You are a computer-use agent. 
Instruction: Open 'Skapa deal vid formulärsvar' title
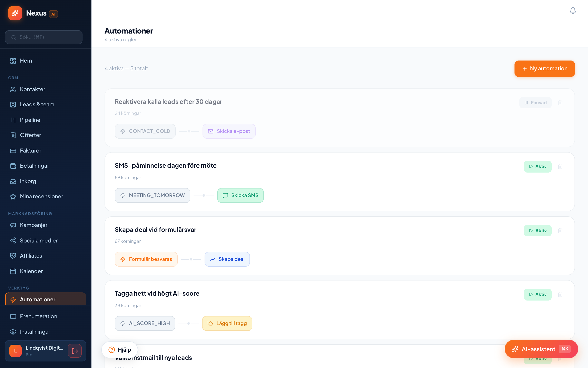(156, 230)
